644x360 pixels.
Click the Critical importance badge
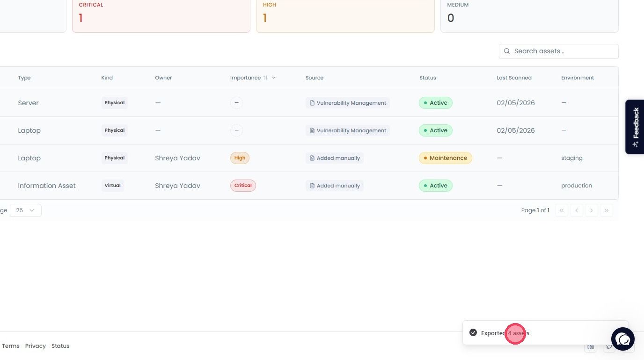(243, 186)
